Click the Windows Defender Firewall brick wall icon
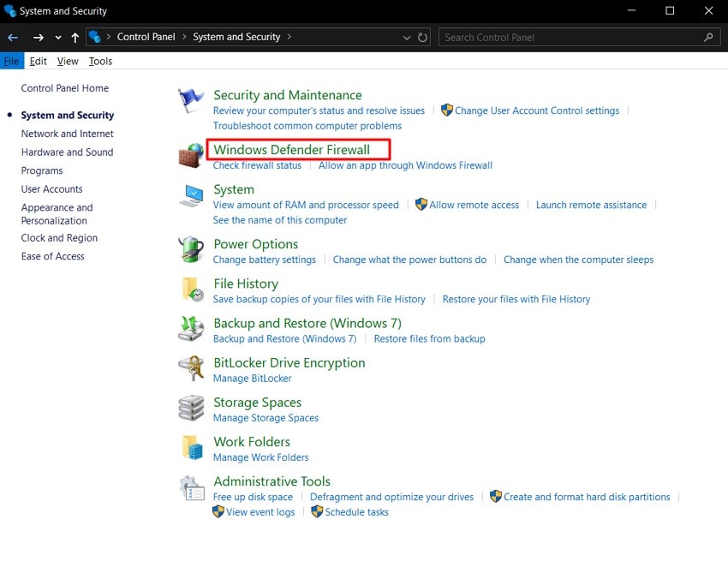 click(x=191, y=155)
